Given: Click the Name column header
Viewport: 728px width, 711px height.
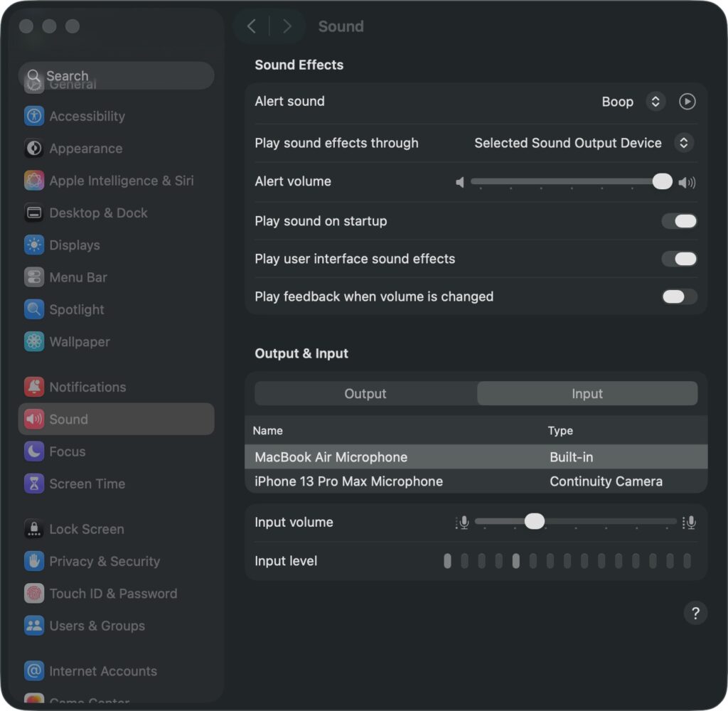Looking at the screenshot, I should pyautogui.click(x=268, y=430).
